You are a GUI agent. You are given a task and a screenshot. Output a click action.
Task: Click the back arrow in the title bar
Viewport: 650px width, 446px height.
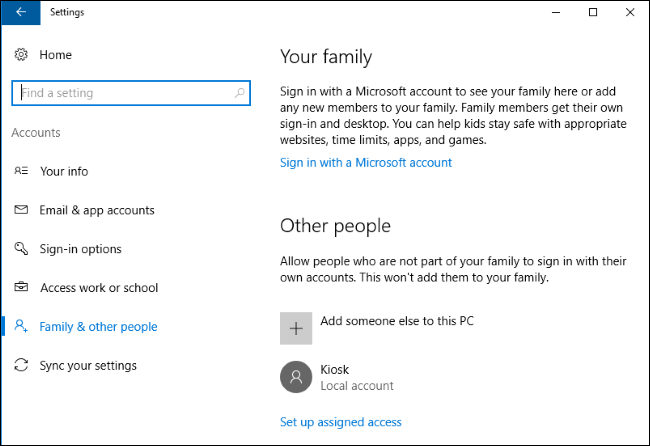[x=21, y=12]
